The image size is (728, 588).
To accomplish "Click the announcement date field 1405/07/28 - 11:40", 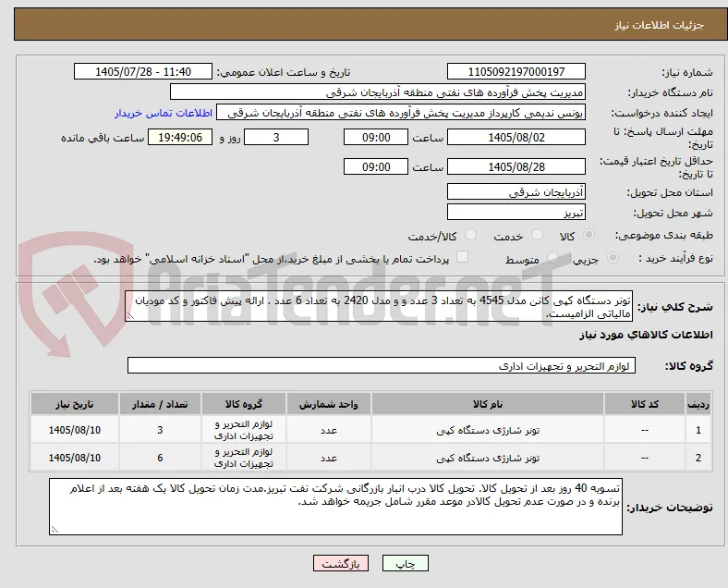I will 143,71.
